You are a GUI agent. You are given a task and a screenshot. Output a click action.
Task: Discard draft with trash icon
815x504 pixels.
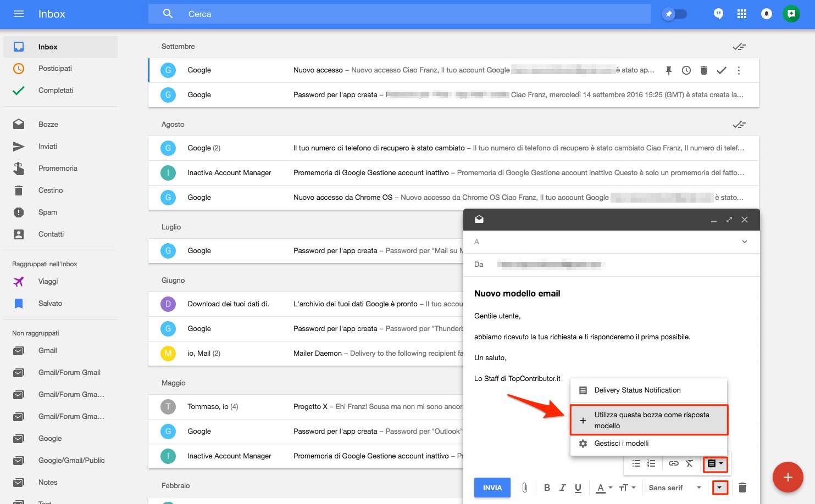click(742, 488)
